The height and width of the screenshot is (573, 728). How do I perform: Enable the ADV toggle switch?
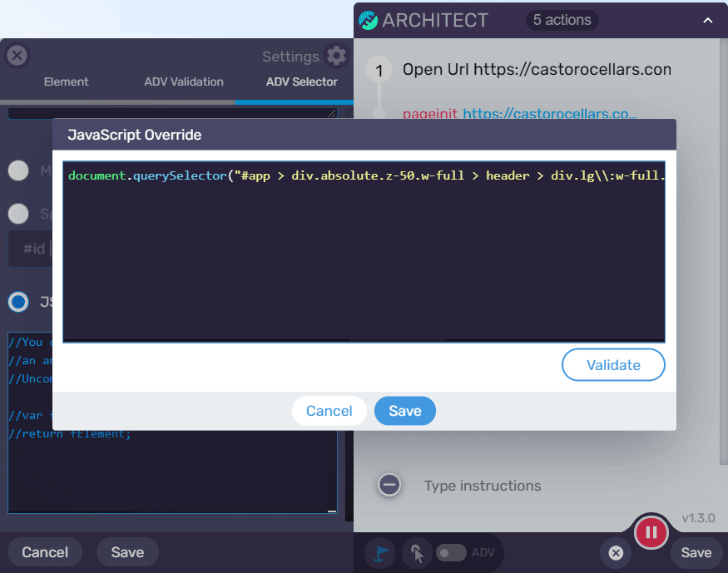(x=451, y=552)
